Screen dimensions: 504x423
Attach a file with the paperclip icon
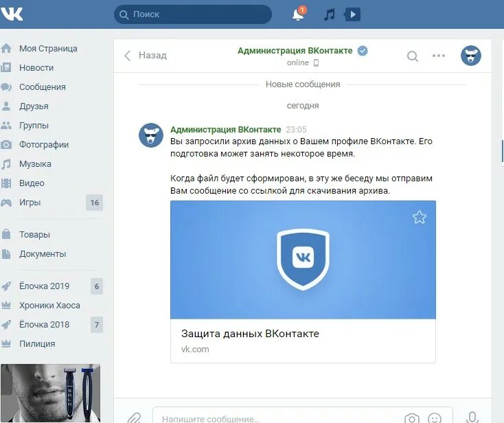(134, 418)
